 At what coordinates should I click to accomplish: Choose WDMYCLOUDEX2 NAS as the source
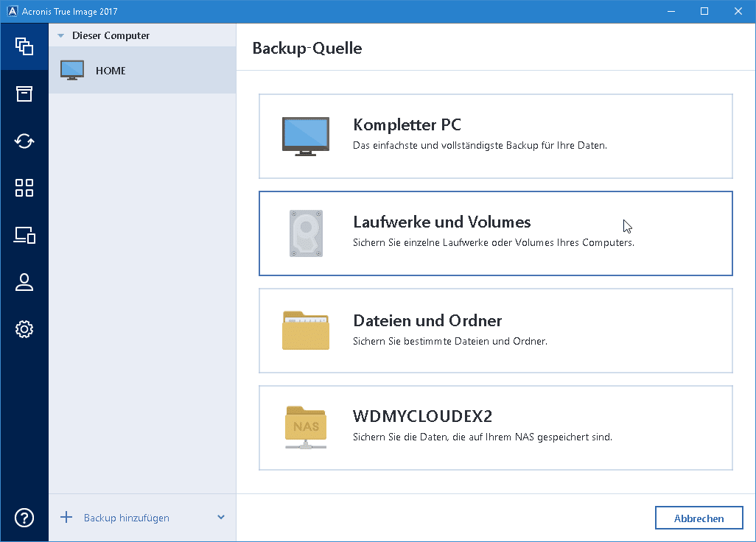coord(496,428)
